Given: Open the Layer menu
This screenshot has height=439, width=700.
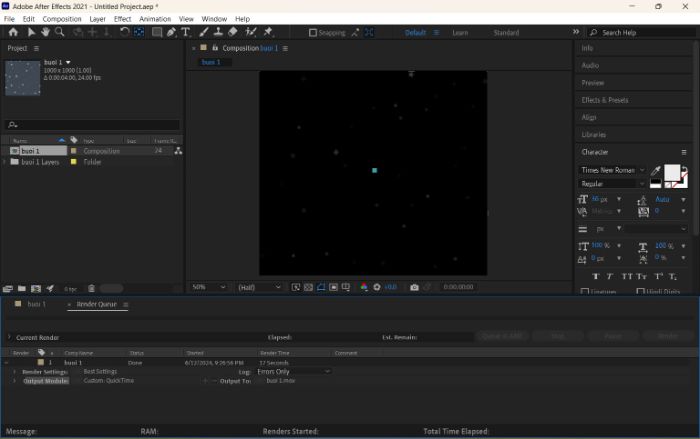Looking at the screenshot, I should (97, 19).
